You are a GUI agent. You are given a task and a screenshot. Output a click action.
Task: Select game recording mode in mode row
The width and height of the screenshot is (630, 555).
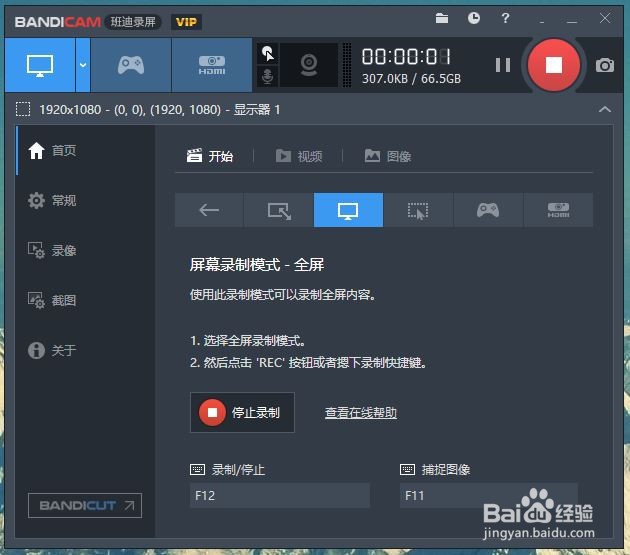coord(488,210)
